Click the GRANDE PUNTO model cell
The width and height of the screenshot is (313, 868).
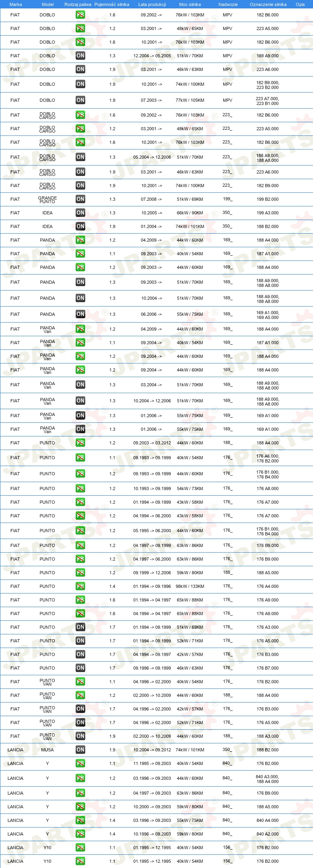[x=47, y=200]
